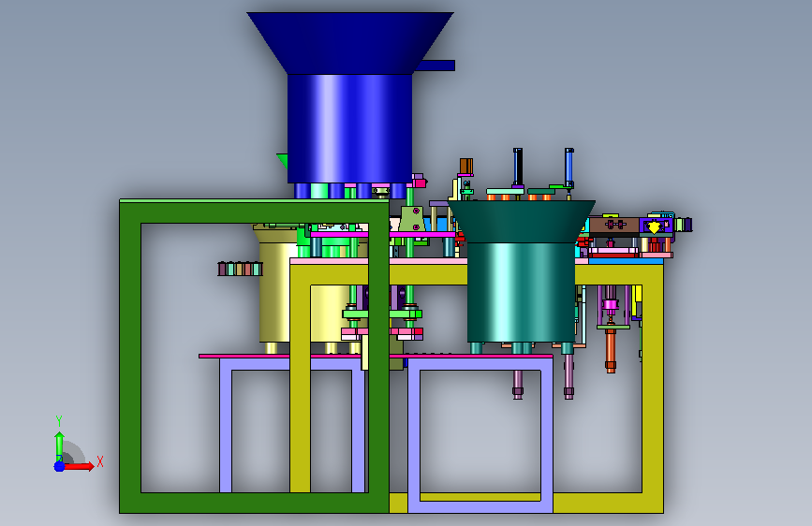Image resolution: width=812 pixels, height=526 pixels.
Task: Select the small brown box above the bowl
Action: click(x=466, y=167)
